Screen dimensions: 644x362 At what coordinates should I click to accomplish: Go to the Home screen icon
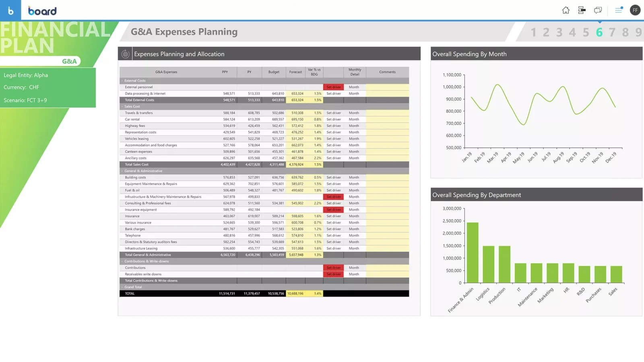tap(566, 10)
